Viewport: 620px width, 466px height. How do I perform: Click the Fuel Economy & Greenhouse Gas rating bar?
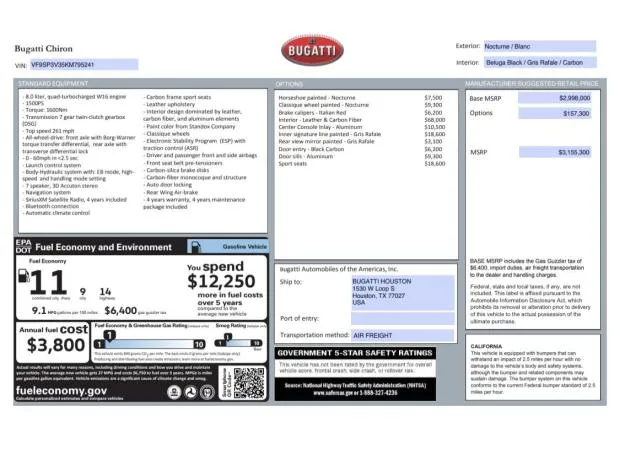click(x=150, y=343)
